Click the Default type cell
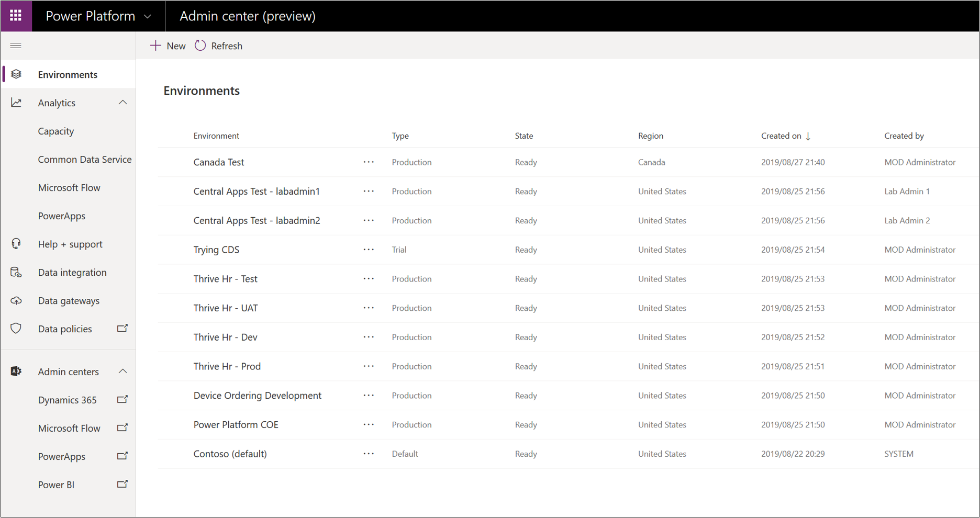 coord(405,454)
